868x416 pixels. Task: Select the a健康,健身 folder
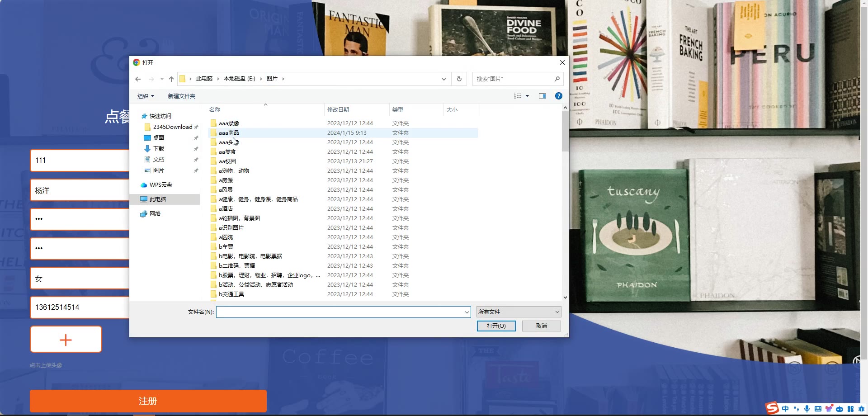(343, 199)
